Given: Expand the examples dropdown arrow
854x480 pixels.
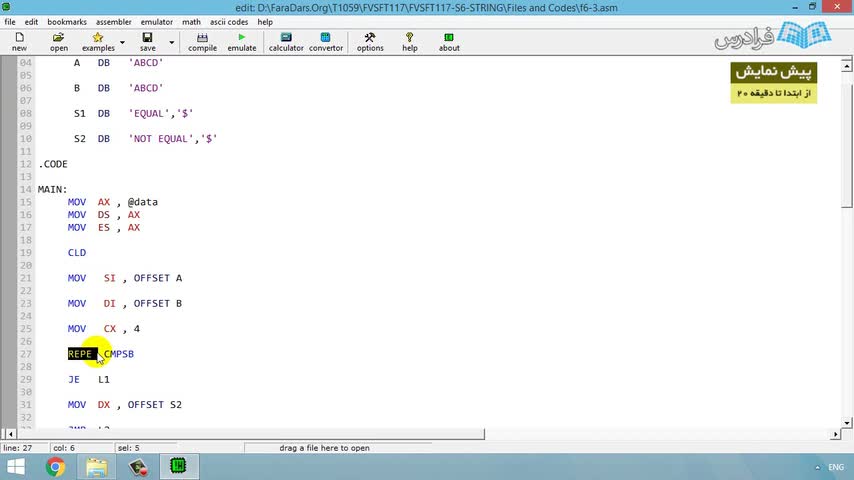Looking at the screenshot, I should pos(122,42).
